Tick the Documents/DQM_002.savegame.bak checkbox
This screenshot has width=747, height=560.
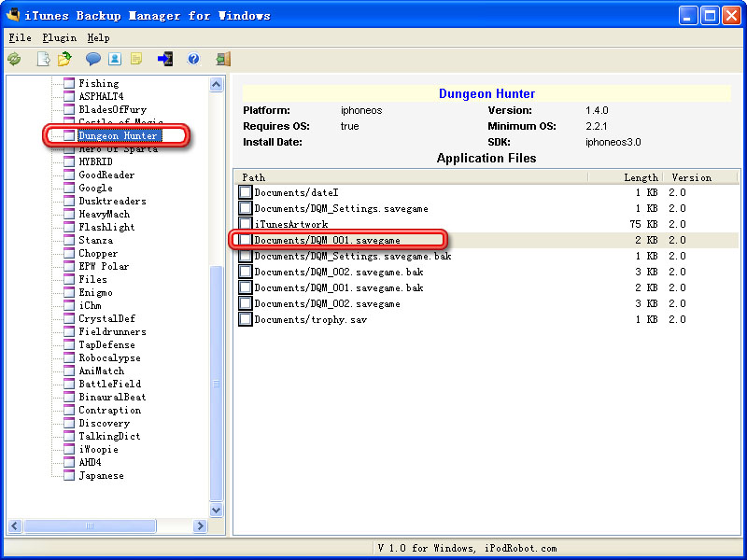tap(245, 272)
